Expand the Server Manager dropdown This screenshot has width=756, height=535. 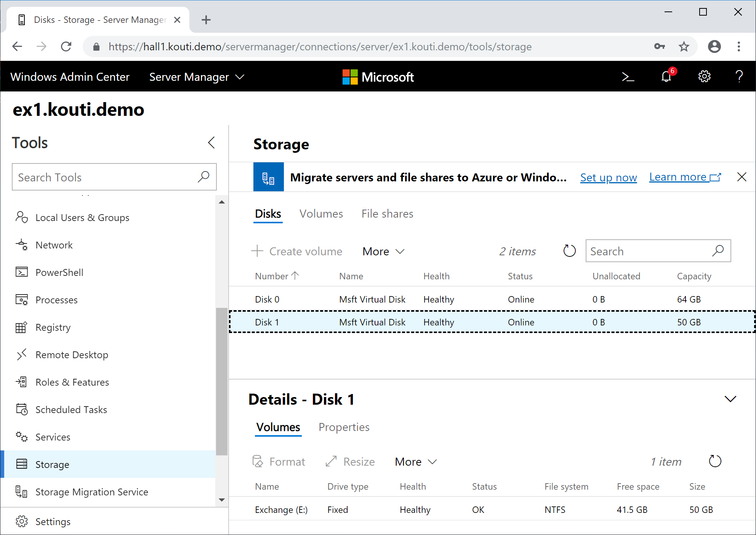point(197,77)
